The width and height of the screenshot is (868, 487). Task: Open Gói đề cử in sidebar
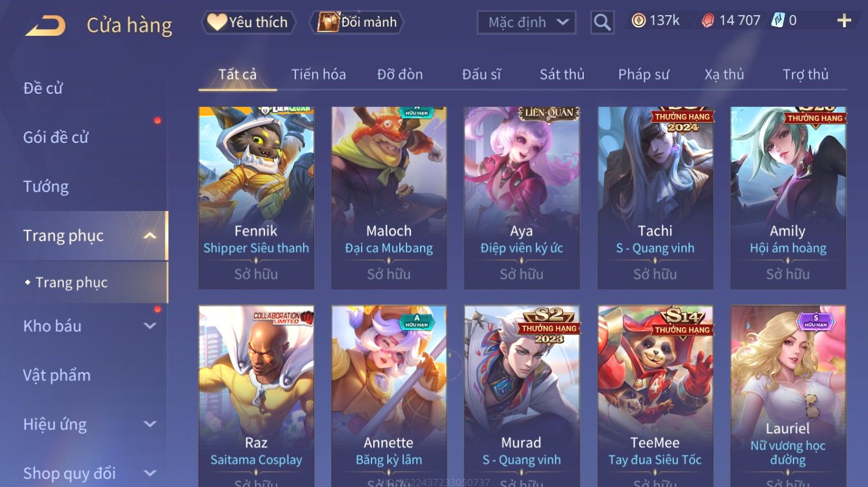(x=56, y=137)
